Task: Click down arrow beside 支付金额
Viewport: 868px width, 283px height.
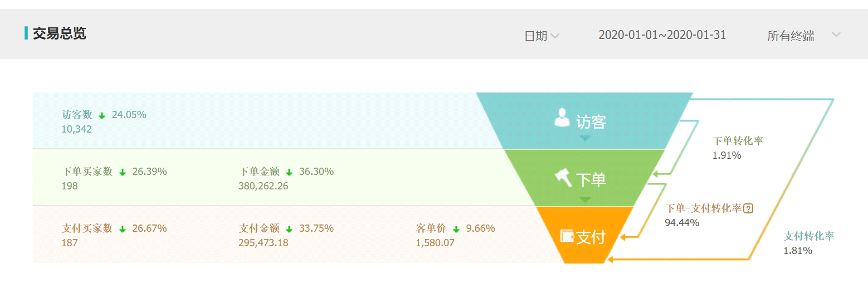Action: pos(289,230)
